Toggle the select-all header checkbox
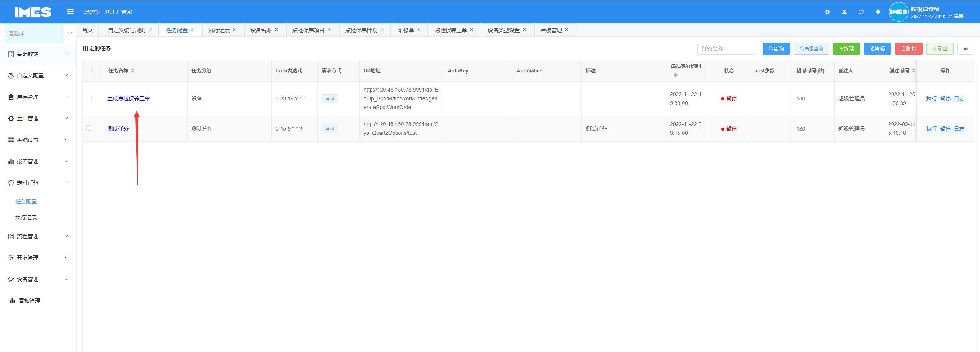Viewport: 980px width, 352px height. 89,70
